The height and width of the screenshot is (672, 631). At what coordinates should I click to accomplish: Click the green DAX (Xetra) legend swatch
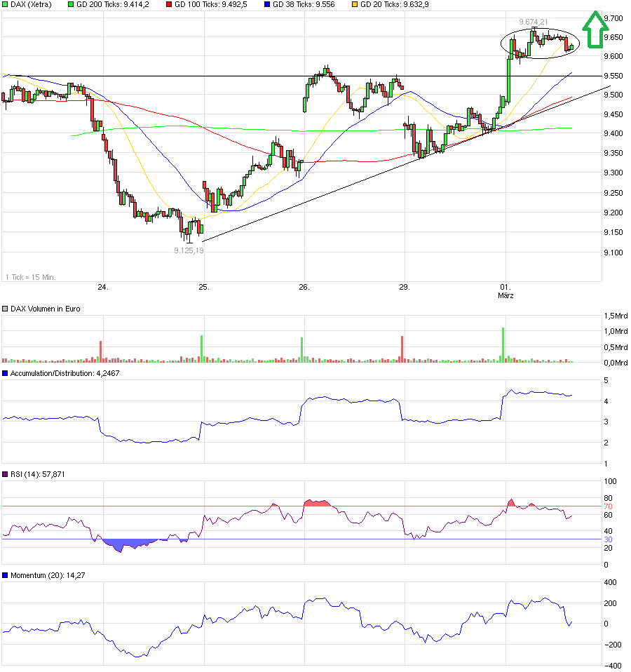5,5
